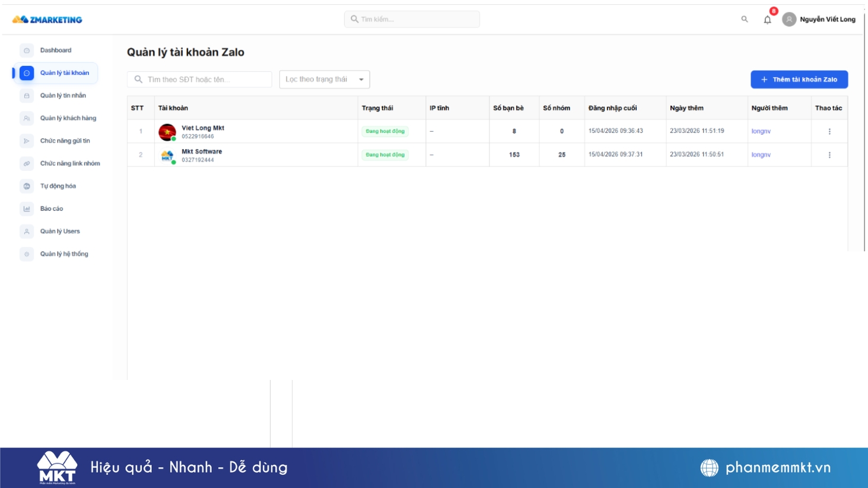Viewport: 868px width, 488px height.
Task: Open the user profile avatar icon
Action: [789, 20]
